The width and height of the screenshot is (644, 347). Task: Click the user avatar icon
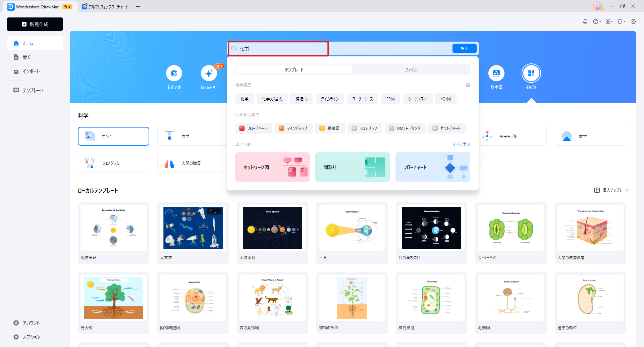click(x=598, y=6)
